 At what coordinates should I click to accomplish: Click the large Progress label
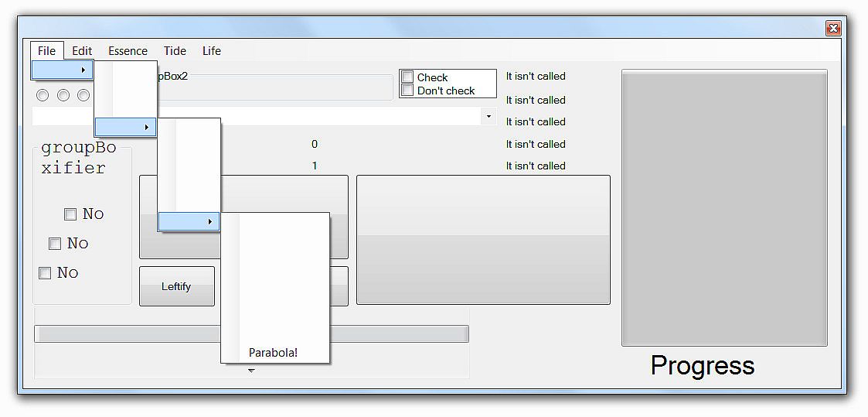pos(703,366)
